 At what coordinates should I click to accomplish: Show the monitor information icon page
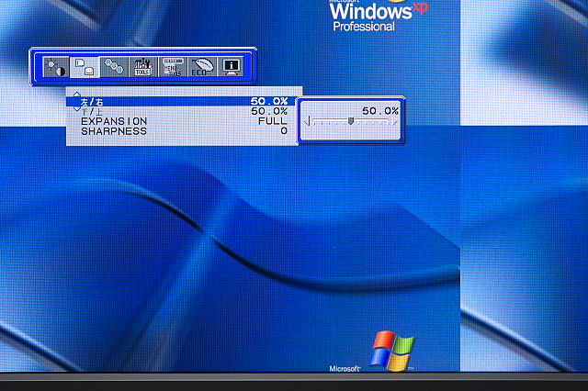coord(230,67)
